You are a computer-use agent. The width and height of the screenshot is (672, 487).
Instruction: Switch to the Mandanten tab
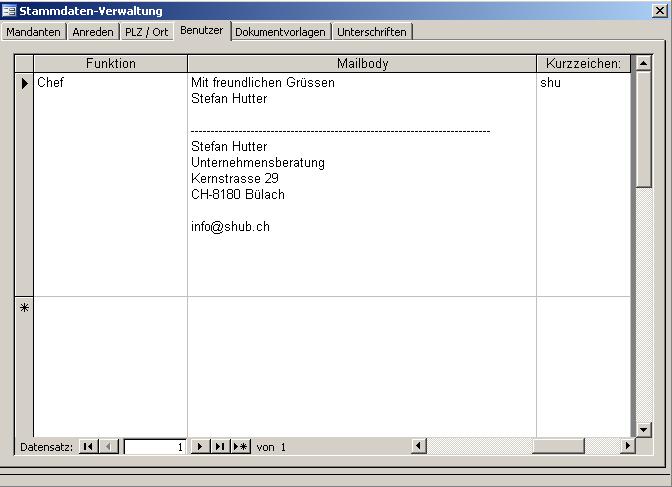coord(34,32)
